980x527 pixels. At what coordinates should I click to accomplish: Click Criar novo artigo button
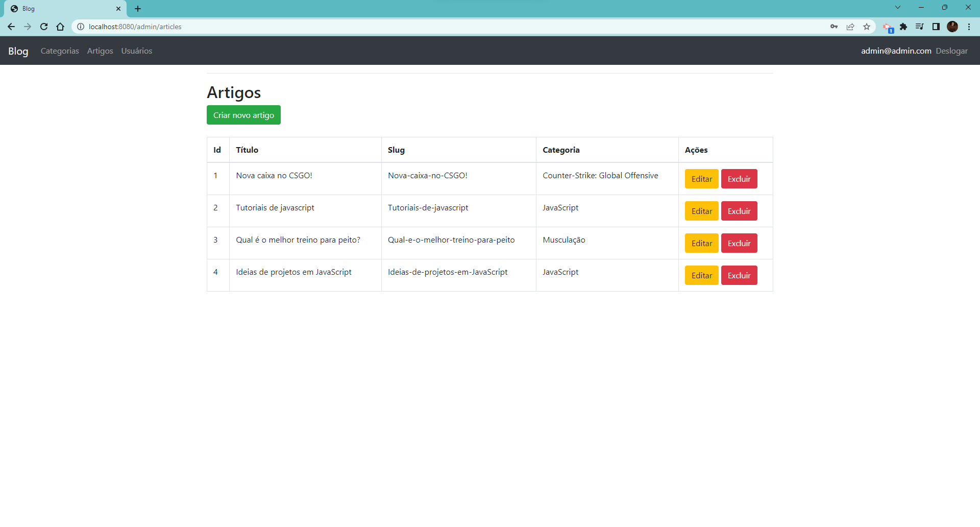tap(243, 115)
